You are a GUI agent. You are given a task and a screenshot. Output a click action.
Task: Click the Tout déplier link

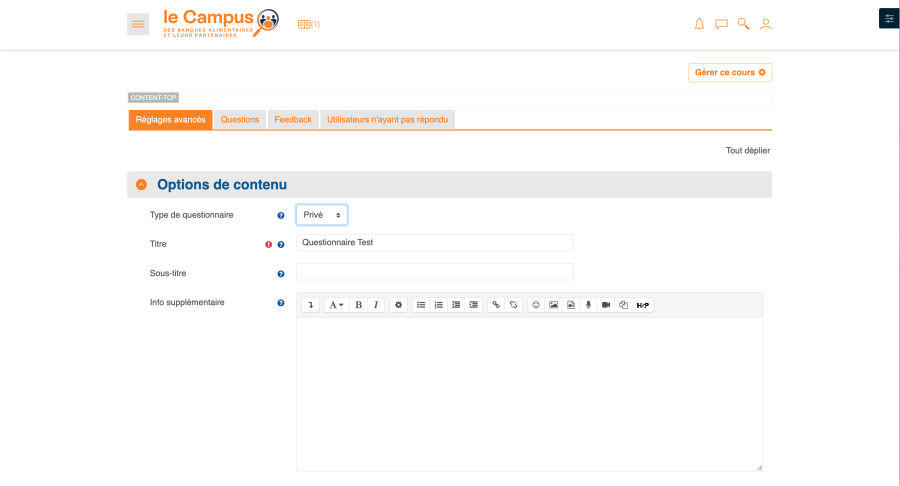click(747, 151)
